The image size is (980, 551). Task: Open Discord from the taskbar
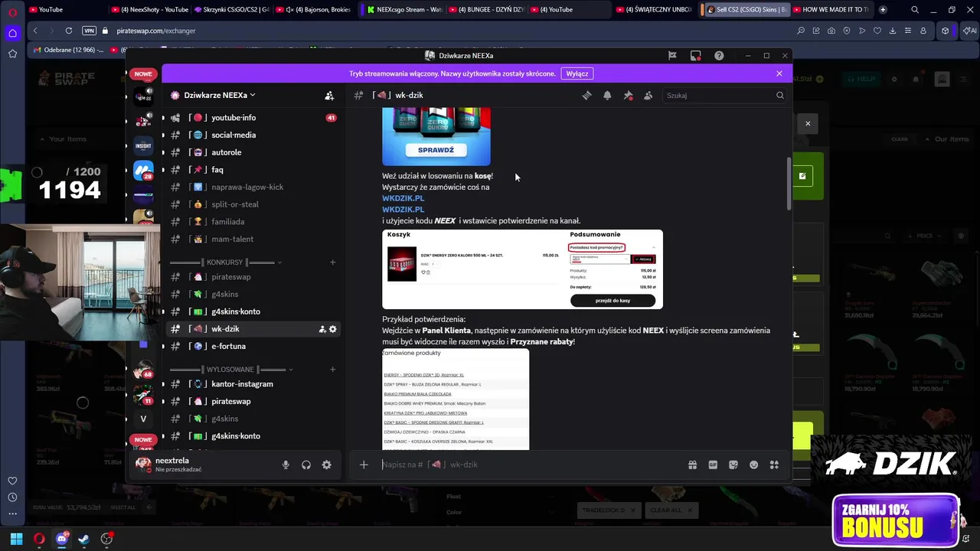[x=61, y=539]
